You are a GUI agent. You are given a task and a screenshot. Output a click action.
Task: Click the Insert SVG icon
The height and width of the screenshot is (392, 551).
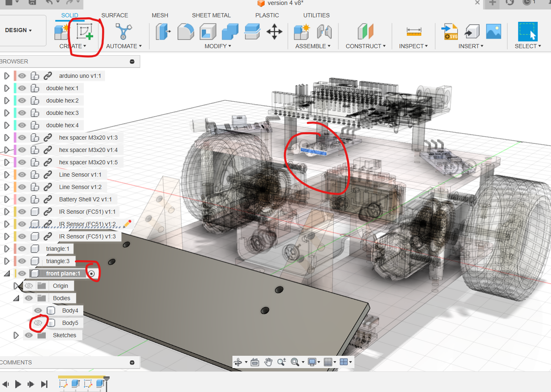tap(450, 32)
